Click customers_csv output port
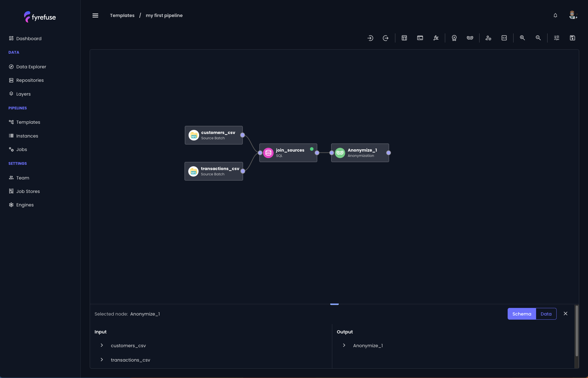The height and width of the screenshot is (378, 588). [x=243, y=135]
